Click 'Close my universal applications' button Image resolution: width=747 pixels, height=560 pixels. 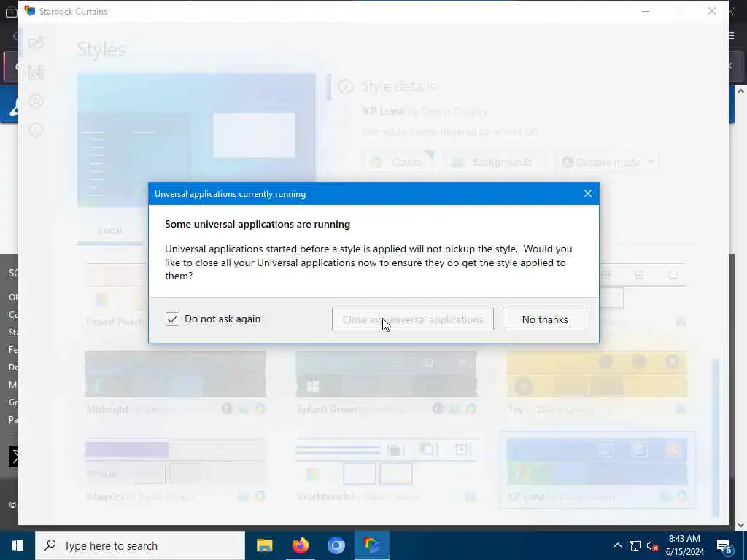tap(413, 319)
